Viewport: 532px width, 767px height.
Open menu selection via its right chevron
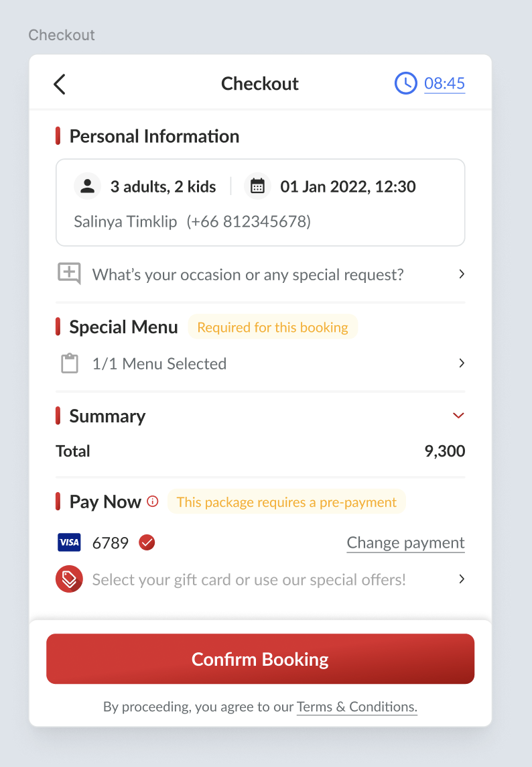(x=461, y=363)
